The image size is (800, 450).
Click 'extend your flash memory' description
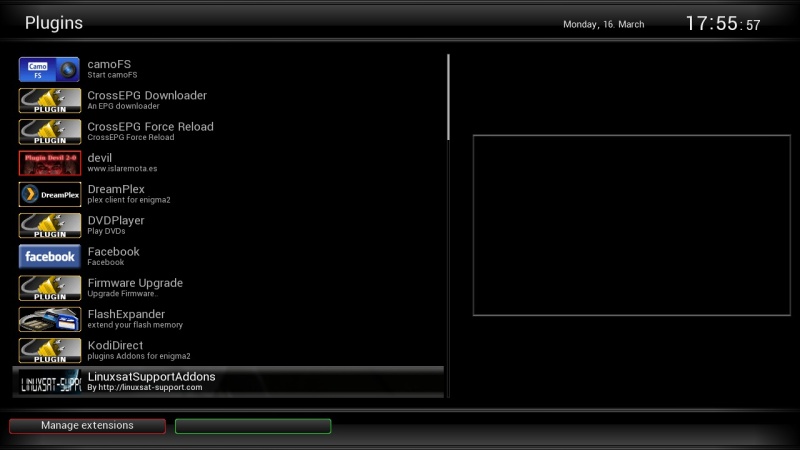tap(135, 325)
